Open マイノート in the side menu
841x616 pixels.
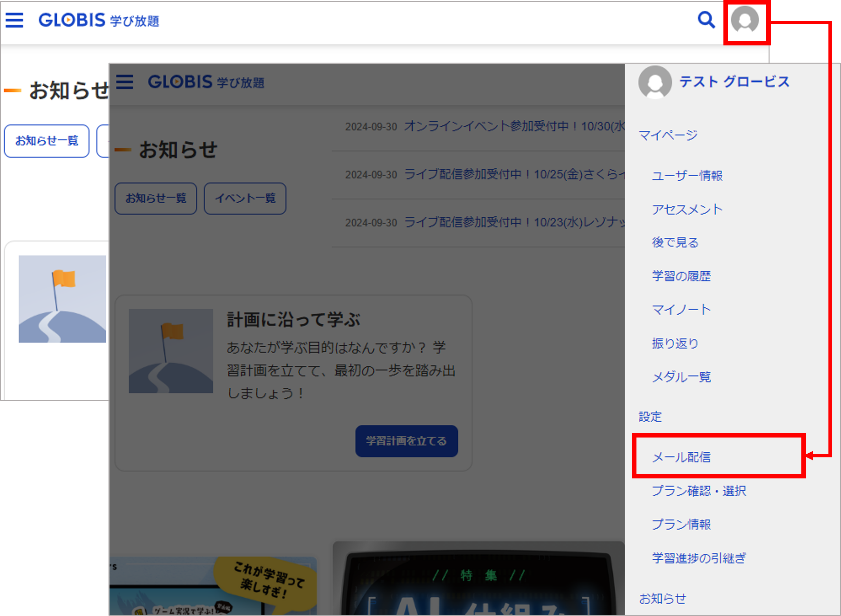pyautogui.click(x=681, y=310)
